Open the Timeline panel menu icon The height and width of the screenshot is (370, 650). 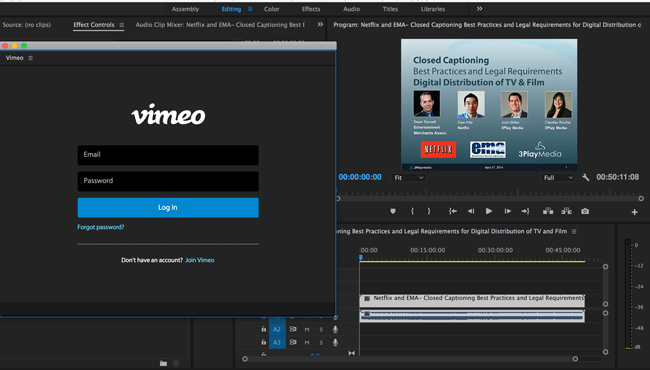(574, 232)
